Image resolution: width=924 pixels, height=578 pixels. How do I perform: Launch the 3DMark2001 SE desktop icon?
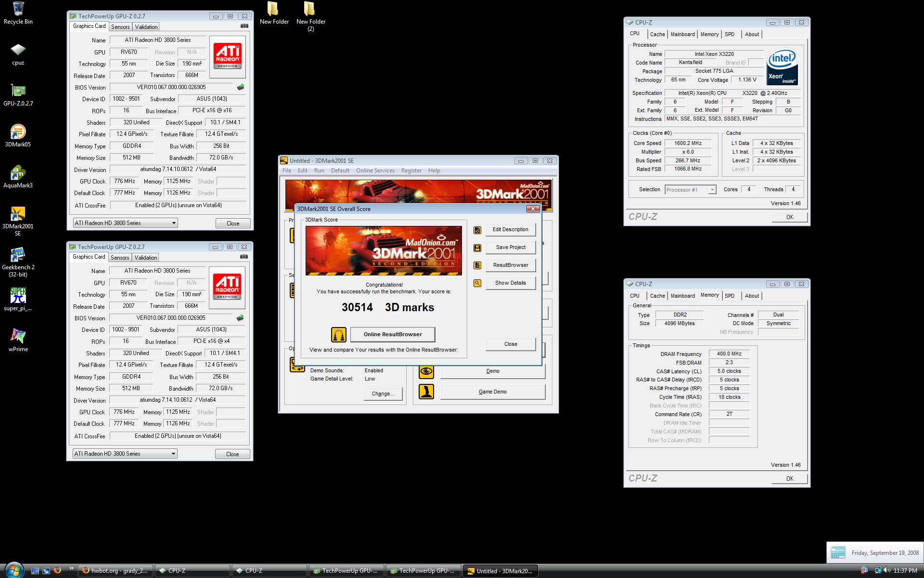[x=18, y=221]
